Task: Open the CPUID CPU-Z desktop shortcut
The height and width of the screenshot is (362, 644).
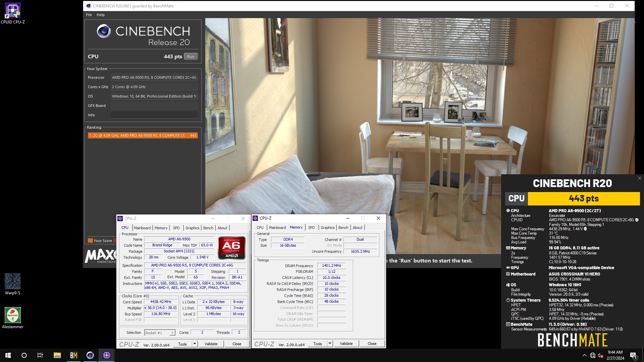Action: [12, 13]
